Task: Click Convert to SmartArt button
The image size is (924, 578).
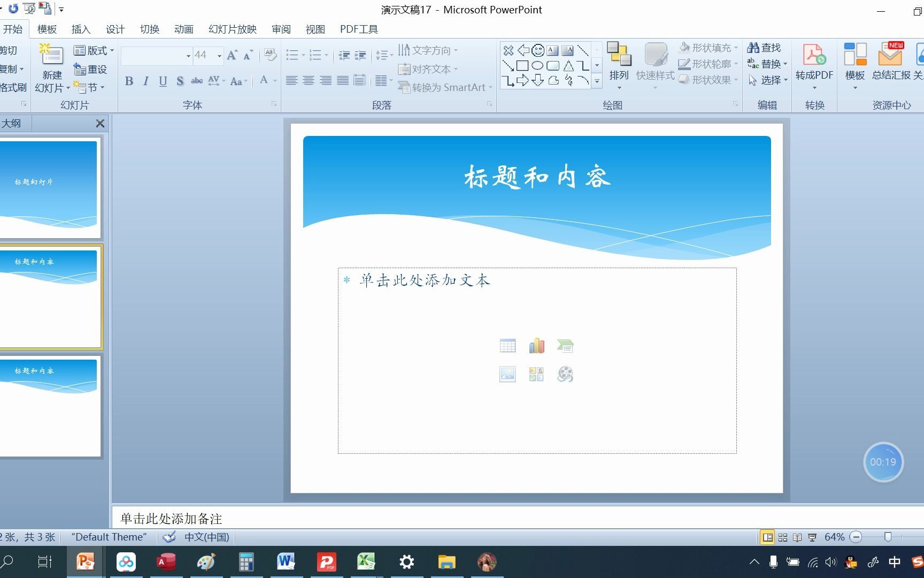Action: tap(445, 87)
